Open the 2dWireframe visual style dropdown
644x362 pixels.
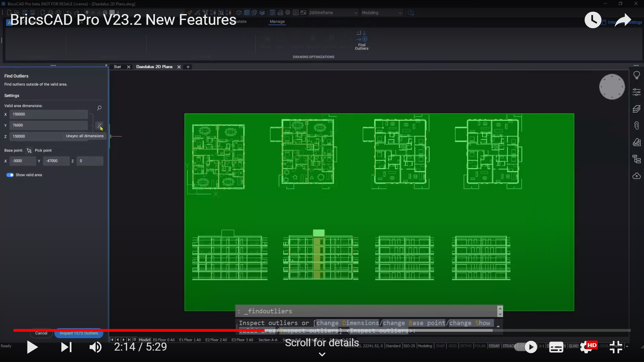click(x=333, y=13)
